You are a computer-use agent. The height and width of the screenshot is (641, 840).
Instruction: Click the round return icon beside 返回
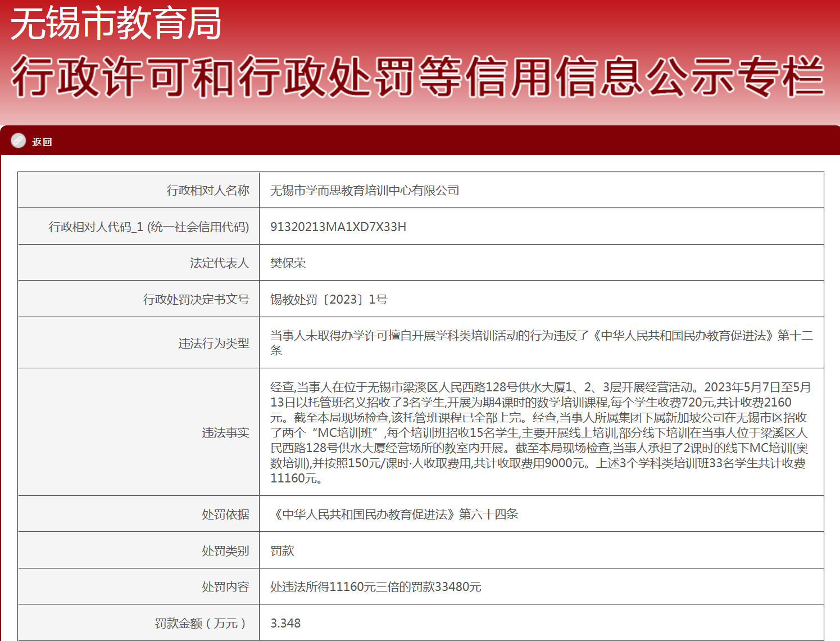tap(19, 141)
